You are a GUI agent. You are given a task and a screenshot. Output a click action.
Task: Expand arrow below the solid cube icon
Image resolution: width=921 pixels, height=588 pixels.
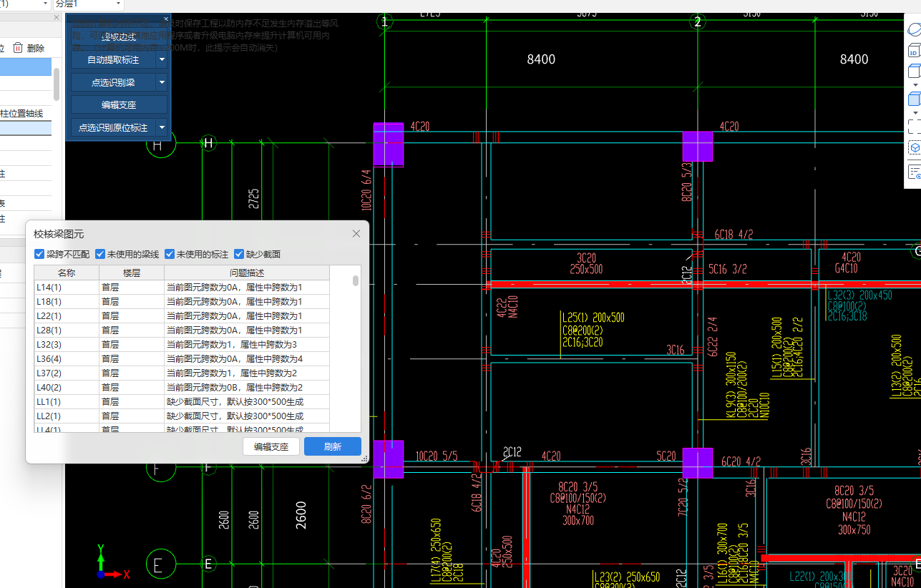click(x=915, y=113)
